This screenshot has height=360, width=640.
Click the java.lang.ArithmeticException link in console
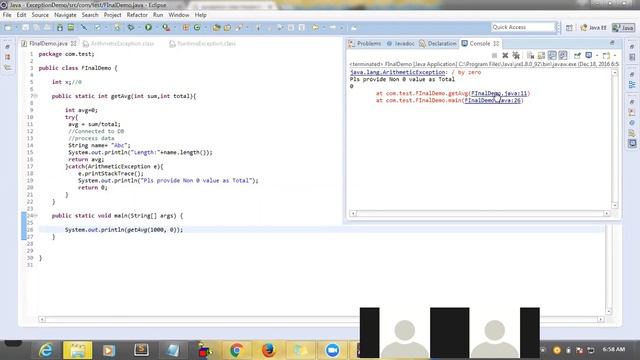(398, 72)
